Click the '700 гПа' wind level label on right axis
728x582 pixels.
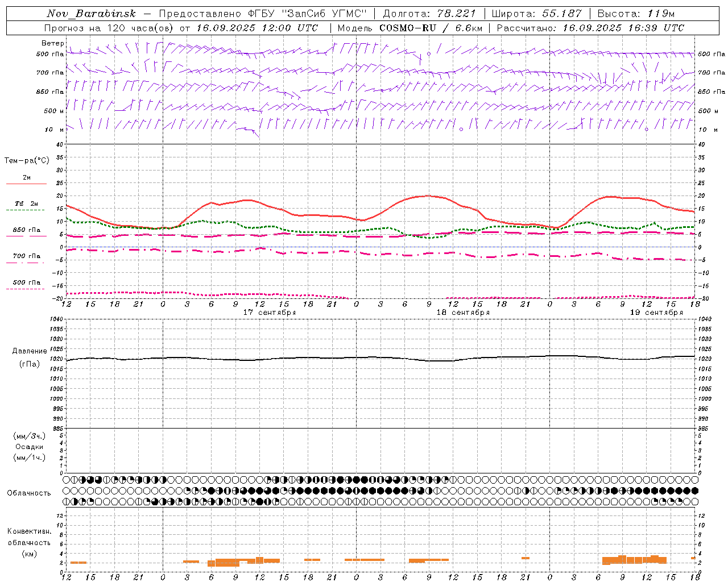pyautogui.click(x=712, y=73)
